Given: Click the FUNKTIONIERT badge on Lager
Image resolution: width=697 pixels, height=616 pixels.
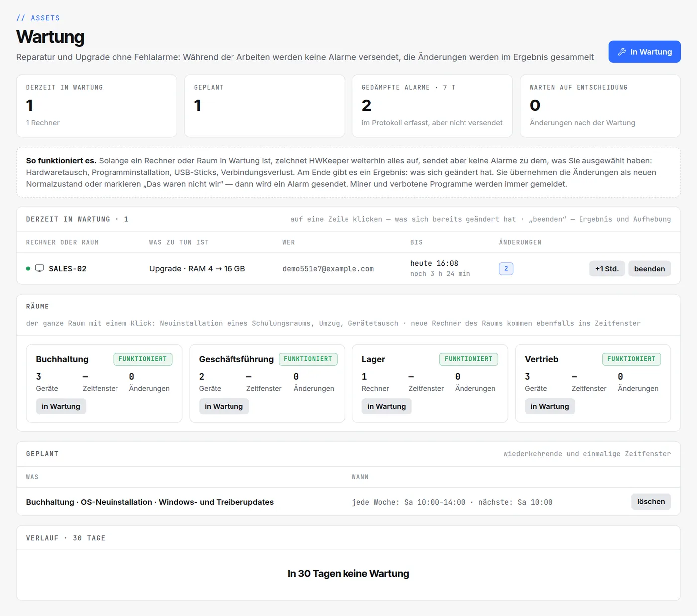Looking at the screenshot, I should click(468, 359).
